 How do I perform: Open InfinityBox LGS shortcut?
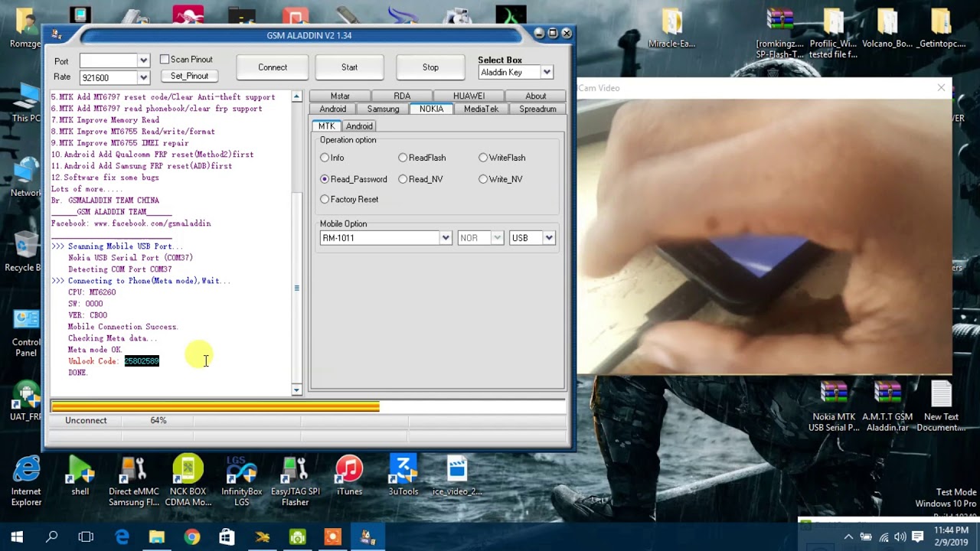click(x=241, y=481)
